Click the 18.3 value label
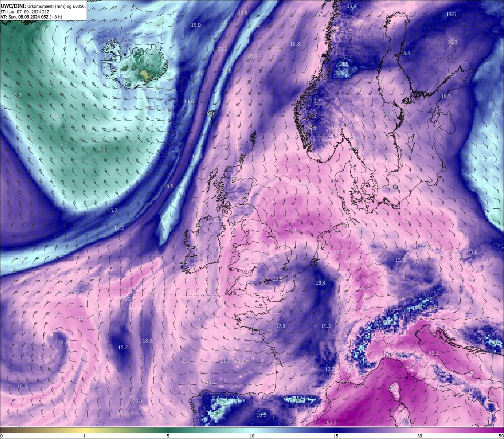The image size is (504, 439). pos(22,387)
